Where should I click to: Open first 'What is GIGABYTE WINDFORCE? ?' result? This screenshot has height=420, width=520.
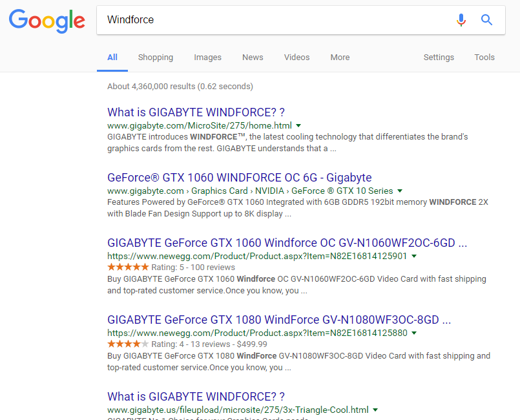(196, 112)
